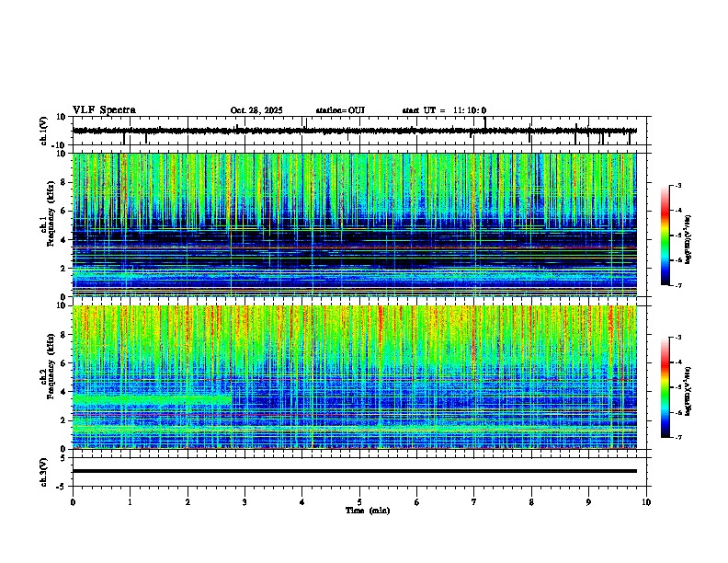Select the start UT time "11:10:0"

point(470,110)
